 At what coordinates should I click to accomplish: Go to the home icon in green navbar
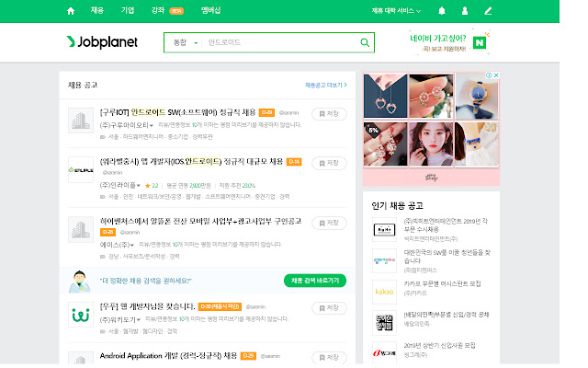[x=71, y=11]
